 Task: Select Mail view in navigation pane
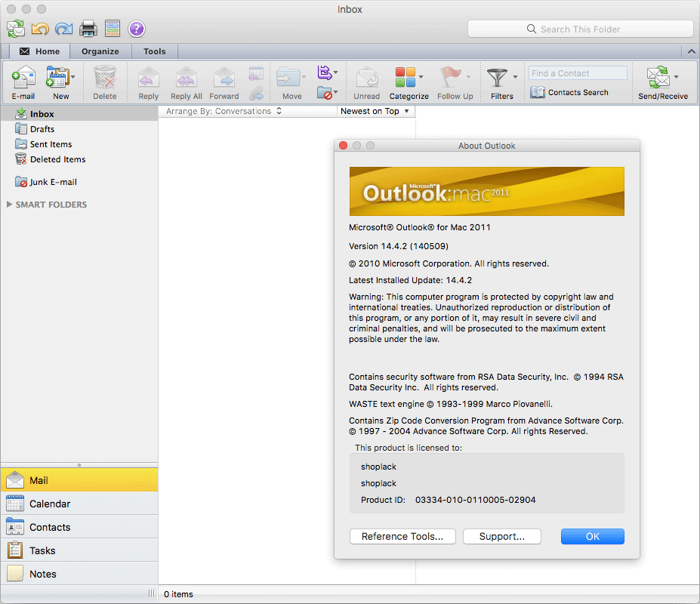tap(79, 480)
